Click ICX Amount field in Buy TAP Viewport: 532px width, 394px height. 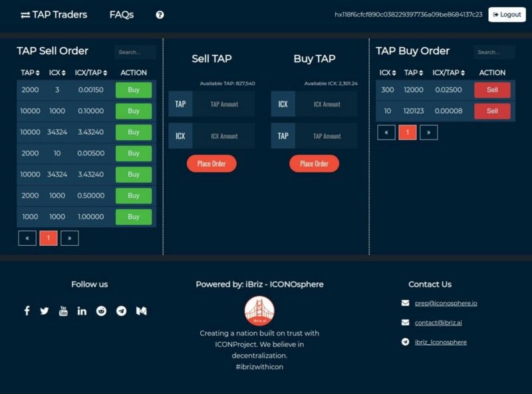pyautogui.click(x=327, y=104)
